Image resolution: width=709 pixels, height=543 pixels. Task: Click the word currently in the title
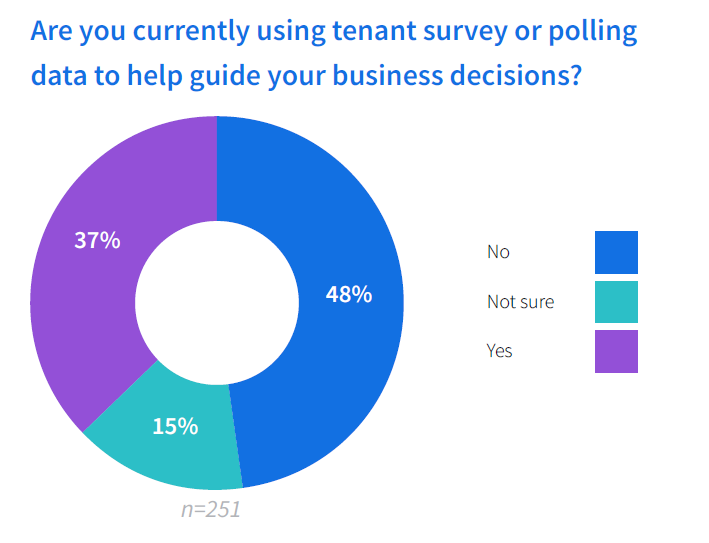[191, 33]
